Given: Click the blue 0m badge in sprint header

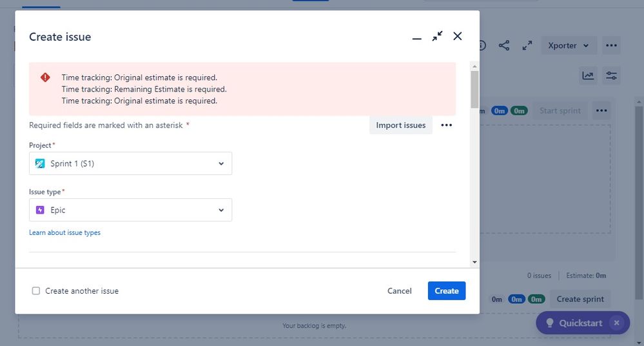Looking at the screenshot, I should pyautogui.click(x=500, y=110).
